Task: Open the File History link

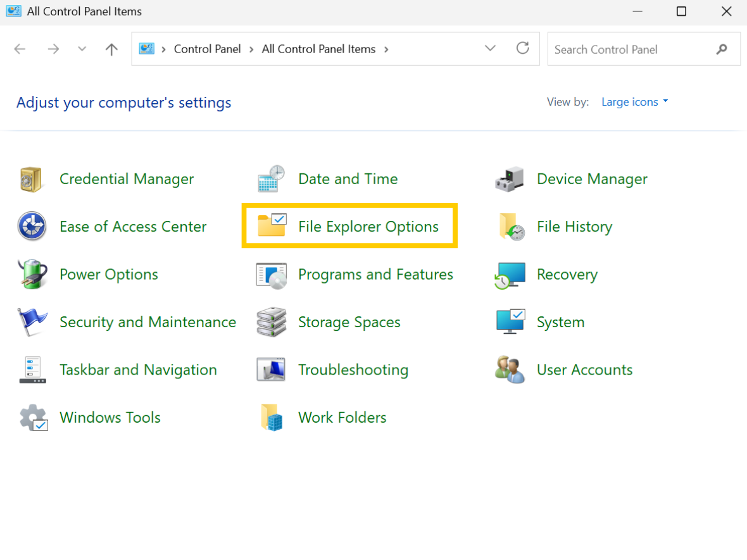Action: [575, 227]
